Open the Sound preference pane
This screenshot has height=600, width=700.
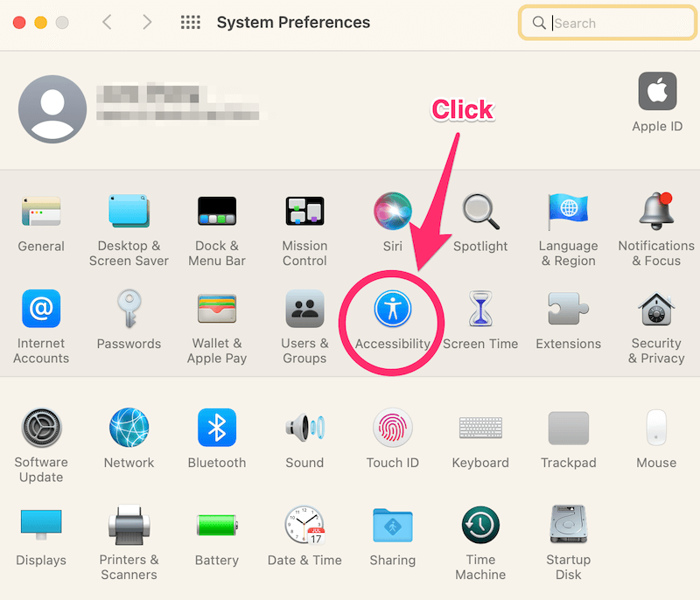[x=304, y=428]
